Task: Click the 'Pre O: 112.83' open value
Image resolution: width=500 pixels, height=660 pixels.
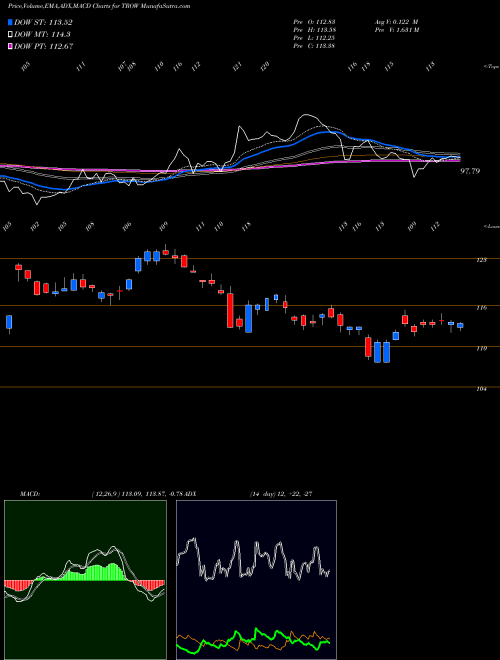Action: click(314, 21)
